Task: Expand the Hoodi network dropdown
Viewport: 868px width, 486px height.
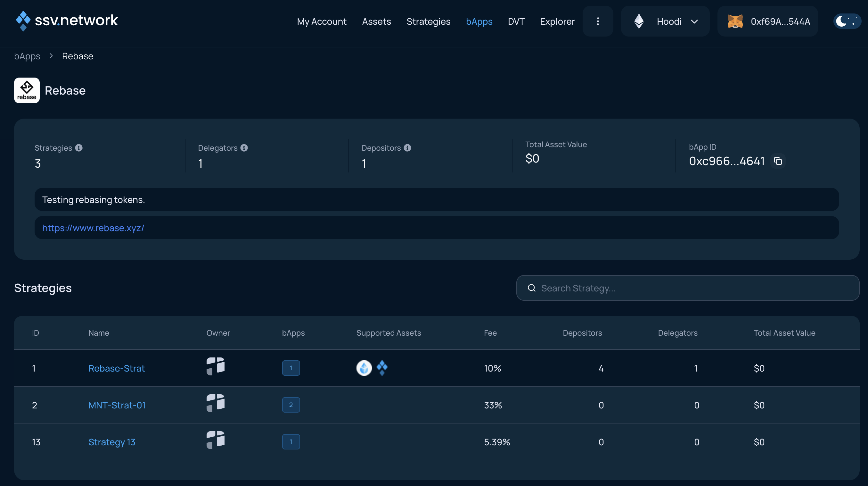Action: [665, 21]
